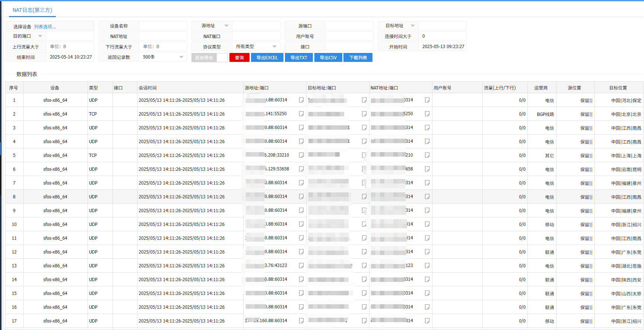Focus the 设备名称 input field
644x330 pixels.
(x=163, y=26)
